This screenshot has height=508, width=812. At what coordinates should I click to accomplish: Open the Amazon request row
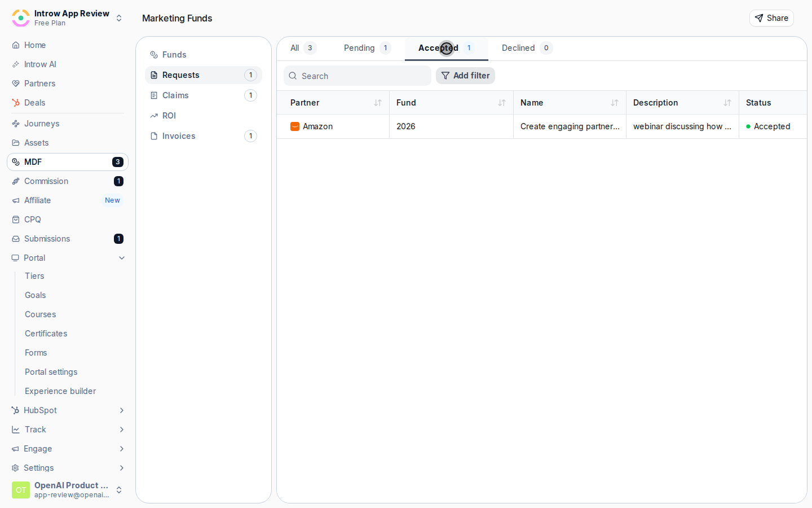(x=541, y=126)
